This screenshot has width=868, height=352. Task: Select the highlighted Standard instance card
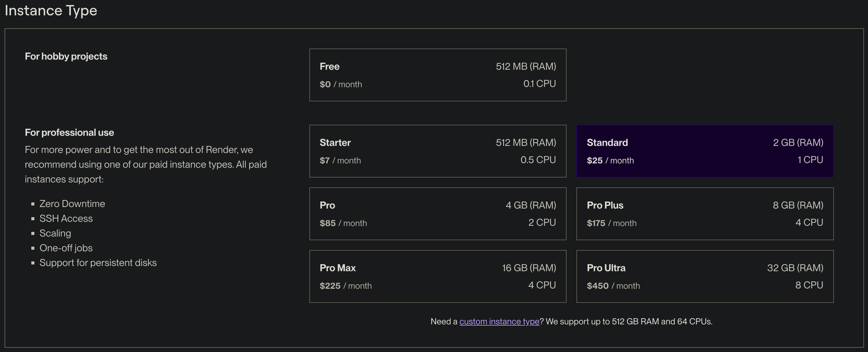coord(705,151)
